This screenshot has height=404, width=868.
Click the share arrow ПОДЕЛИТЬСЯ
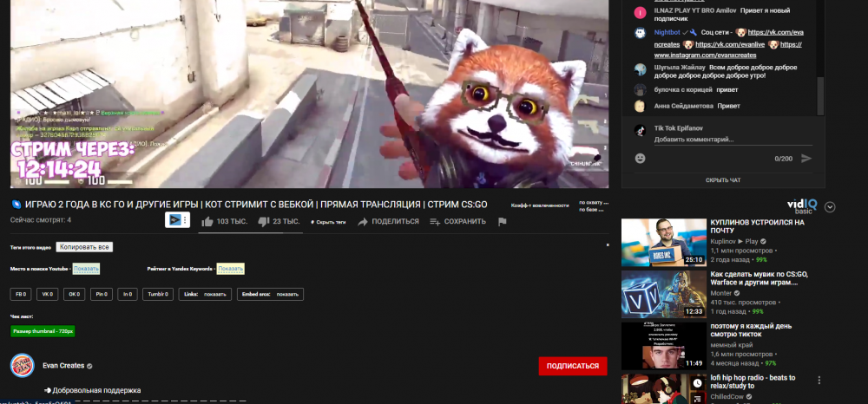coord(388,222)
